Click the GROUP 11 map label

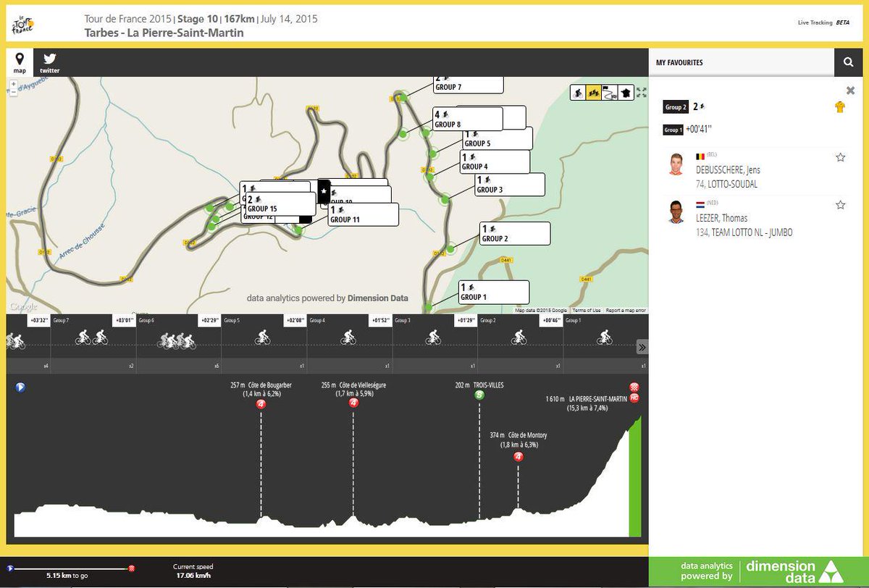coord(363,214)
